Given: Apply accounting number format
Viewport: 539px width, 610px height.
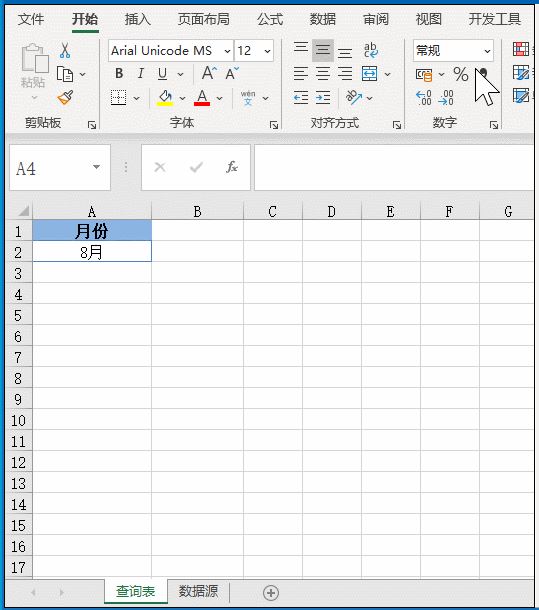Looking at the screenshot, I should [x=424, y=74].
